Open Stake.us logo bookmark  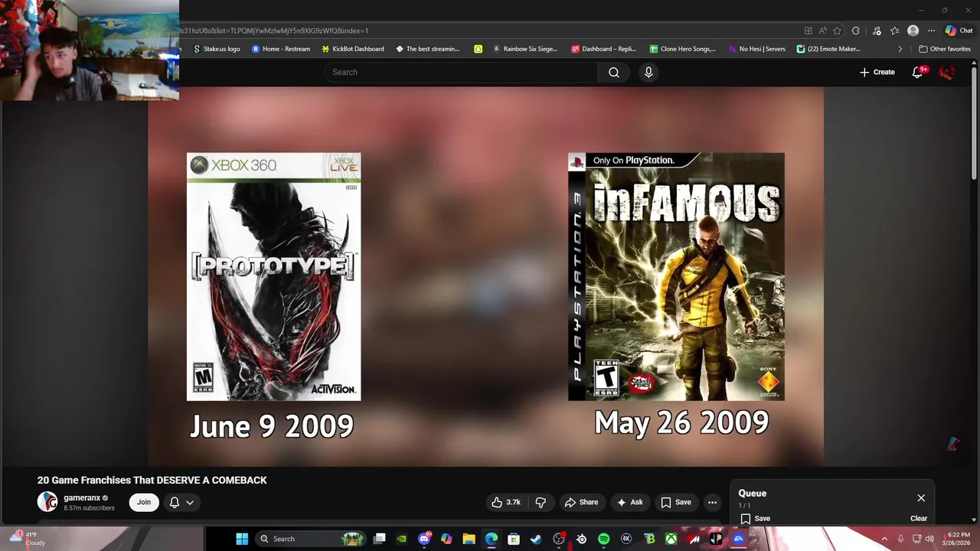[x=217, y=49]
